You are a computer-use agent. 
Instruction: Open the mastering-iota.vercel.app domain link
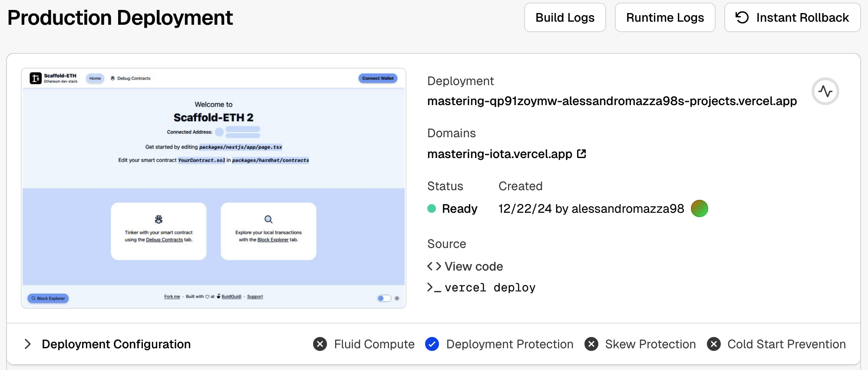coord(499,154)
